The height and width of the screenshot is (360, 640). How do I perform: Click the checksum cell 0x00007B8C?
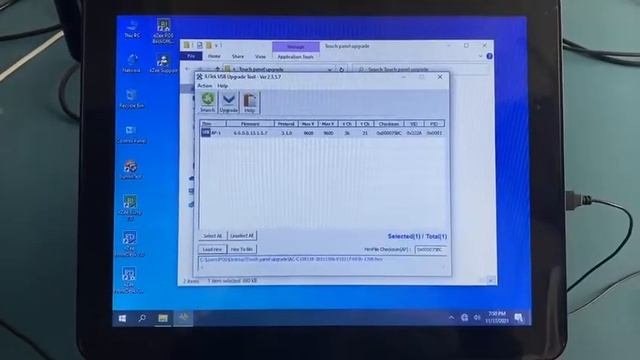(389, 133)
